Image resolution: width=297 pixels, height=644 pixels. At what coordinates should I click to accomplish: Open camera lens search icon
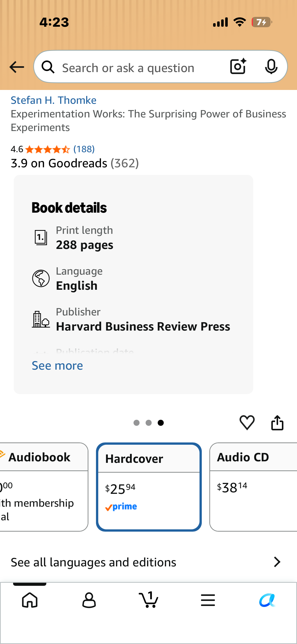[x=238, y=67]
